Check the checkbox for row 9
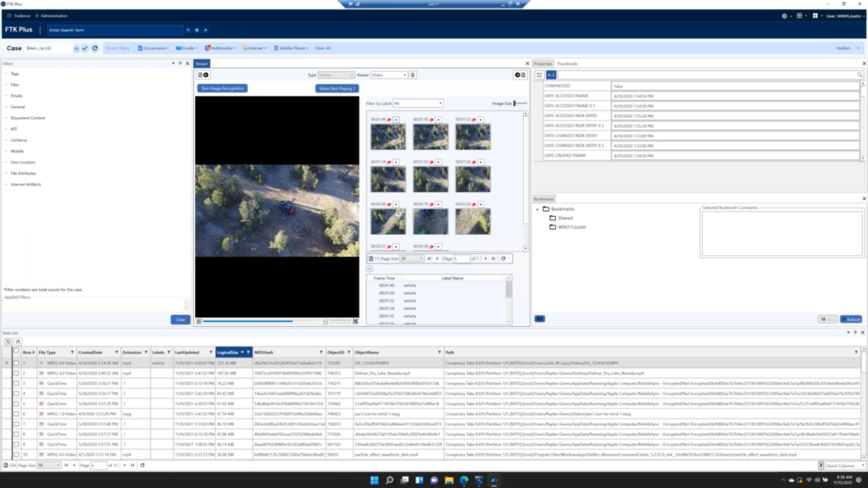This screenshot has width=868, height=488. [x=16, y=444]
